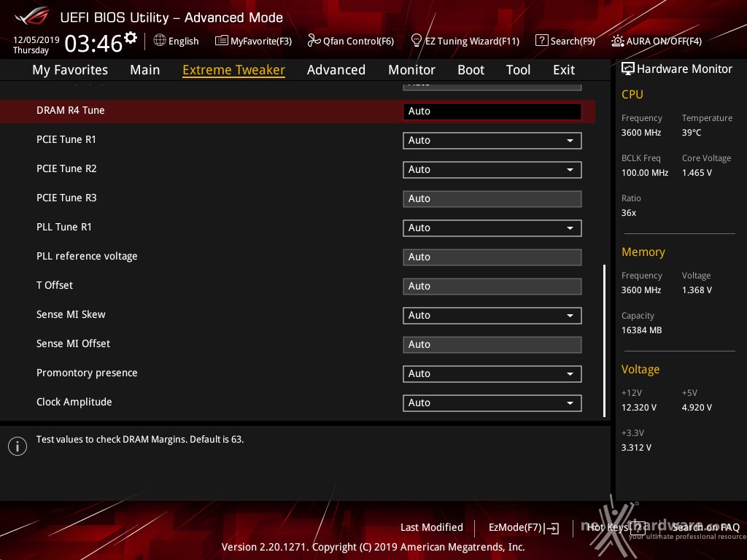Click the CPU temperature 39°C value
The image size is (747, 560).
[692, 133]
